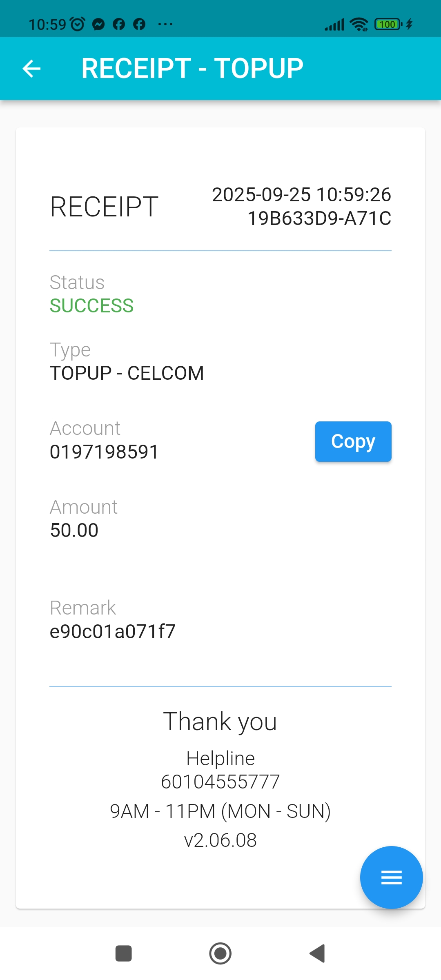Tap the alarm clock status icon
This screenshot has width=441, height=980.
(78, 24)
